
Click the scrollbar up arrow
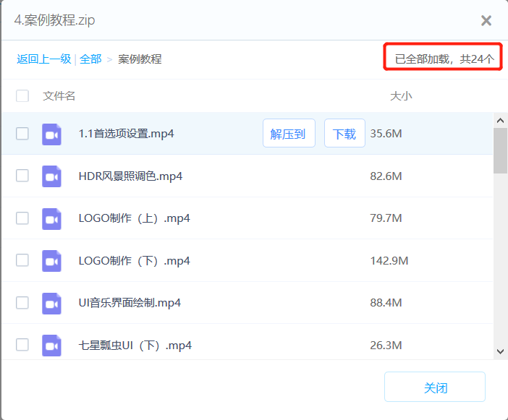coord(500,121)
